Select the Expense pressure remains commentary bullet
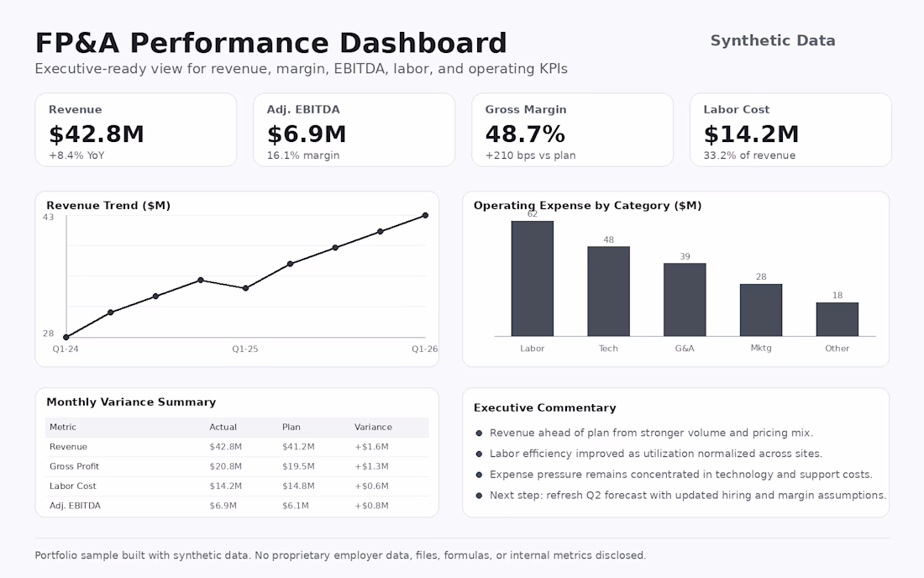The image size is (924, 578). pyautogui.click(x=675, y=475)
